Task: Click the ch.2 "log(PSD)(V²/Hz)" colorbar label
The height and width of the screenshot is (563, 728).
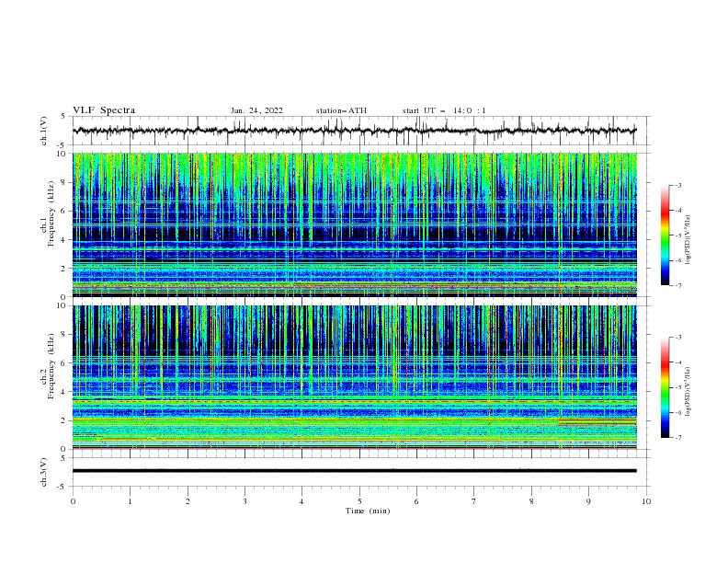Action: [688, 392]
